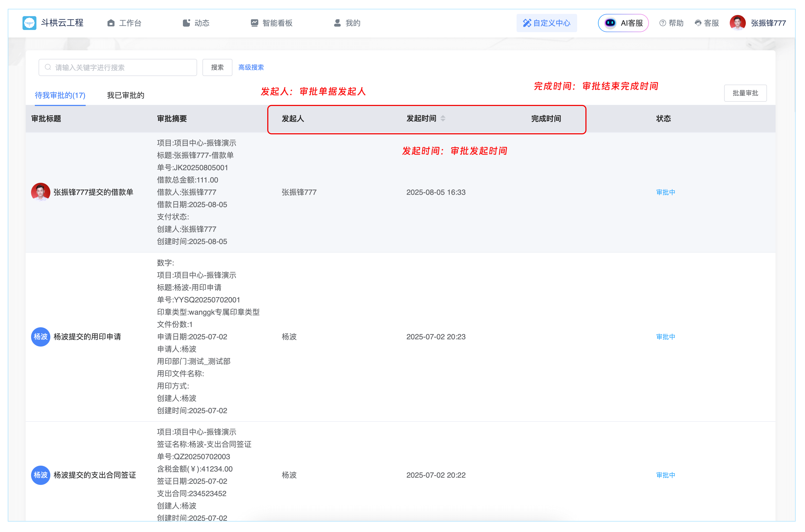Click 张振锋777 username in header

pyautogui.click(x=768, y=23)
